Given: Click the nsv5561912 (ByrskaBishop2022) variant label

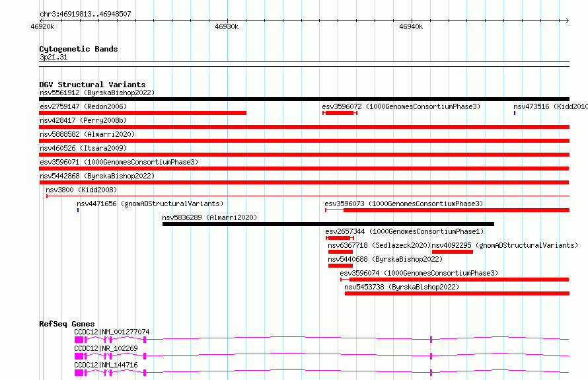Looking at the screenshot, I should pyautogui.click(x=97, y=93).
